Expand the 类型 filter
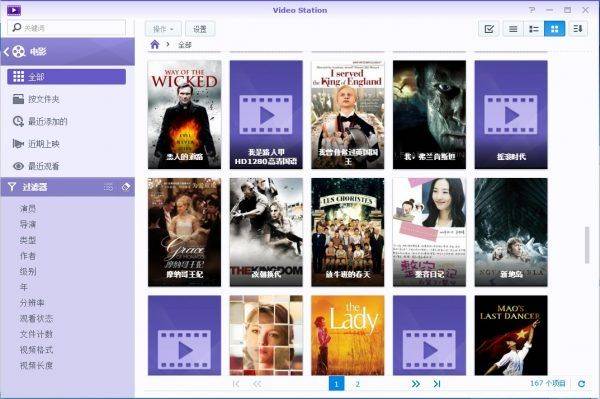This screenshot has width=600, height=399. [x=28, y=240]
